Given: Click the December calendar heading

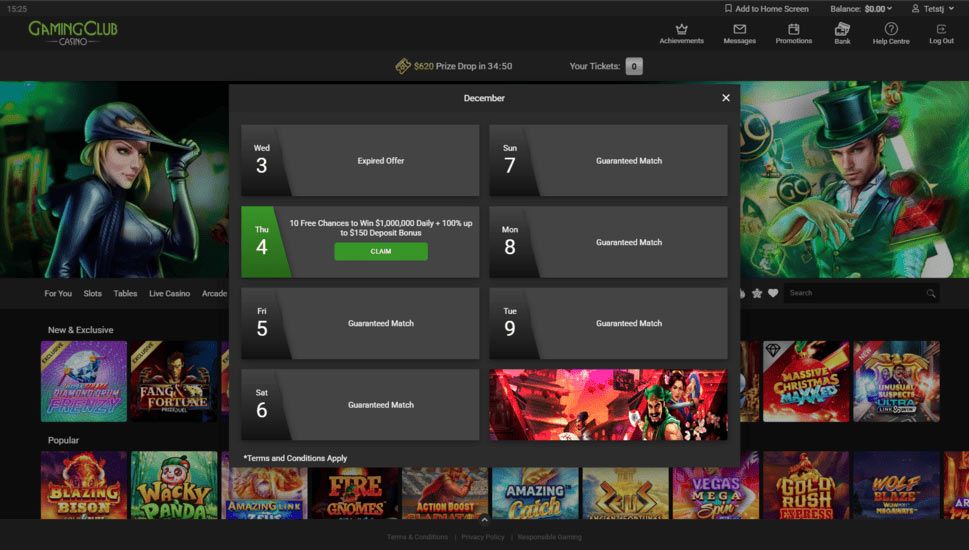Looking at the screenshot, I should pos(484,98).
